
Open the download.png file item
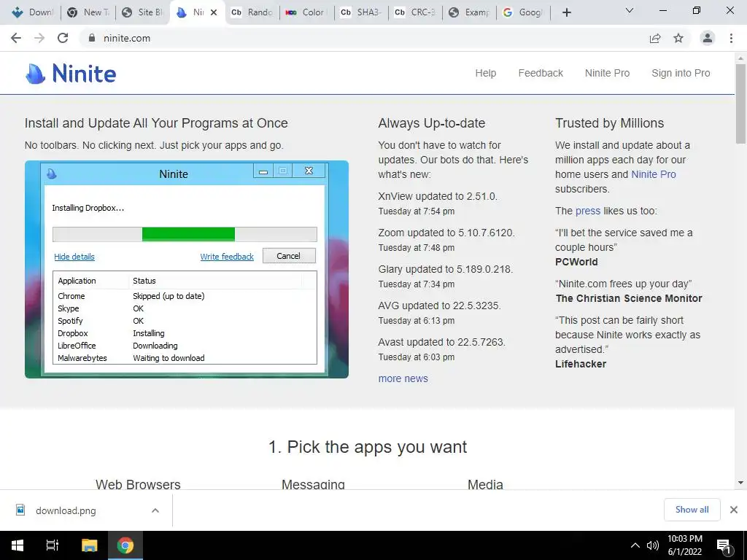[x=66, y=510]
